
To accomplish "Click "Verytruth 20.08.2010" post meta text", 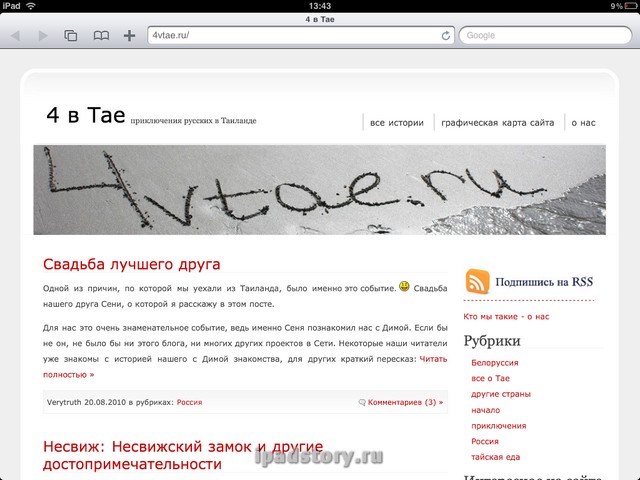I will [87, 402].
